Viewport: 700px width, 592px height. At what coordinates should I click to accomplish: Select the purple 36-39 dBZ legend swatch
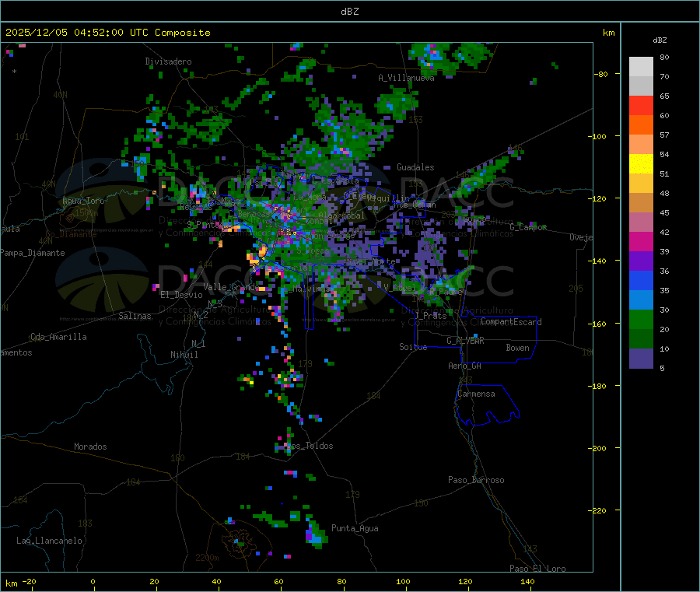641,261
